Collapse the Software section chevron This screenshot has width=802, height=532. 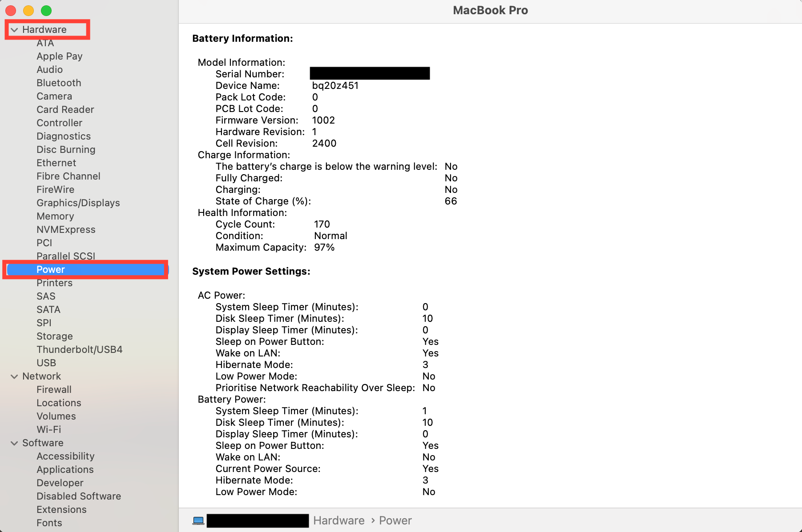click(14, 443)
